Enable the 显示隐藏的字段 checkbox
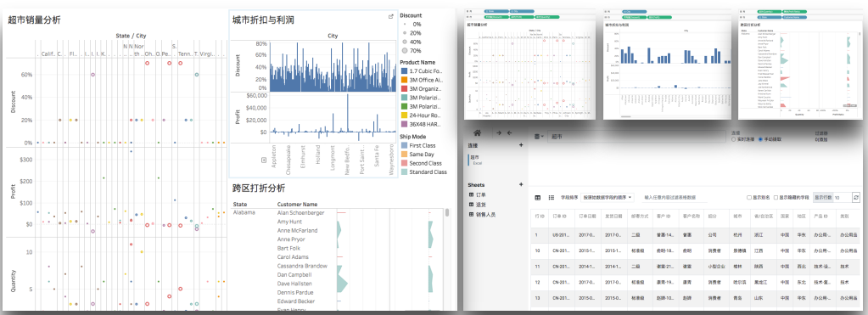Screen dimensions: 868x315 (x=776, y=198)
